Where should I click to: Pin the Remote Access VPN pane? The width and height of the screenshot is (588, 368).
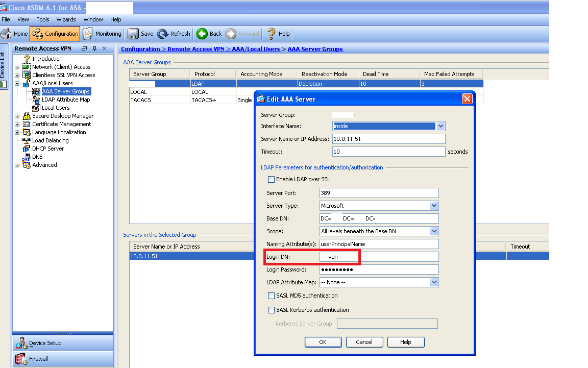click(94, 48)
